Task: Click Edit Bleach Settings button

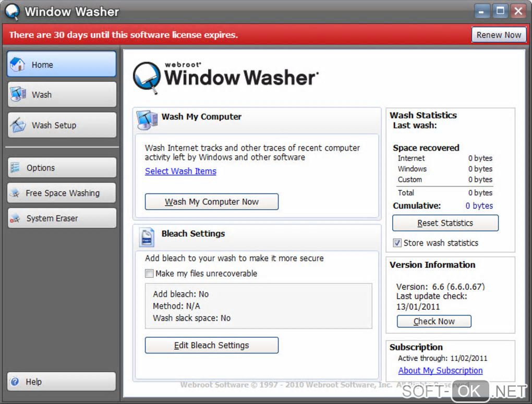Action: [x=212, y=345]
